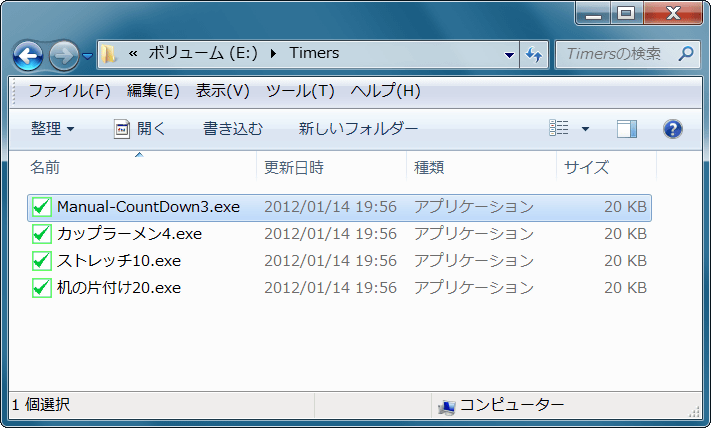Select the 机の片付け20.exe file name

(x=118, y=288)
